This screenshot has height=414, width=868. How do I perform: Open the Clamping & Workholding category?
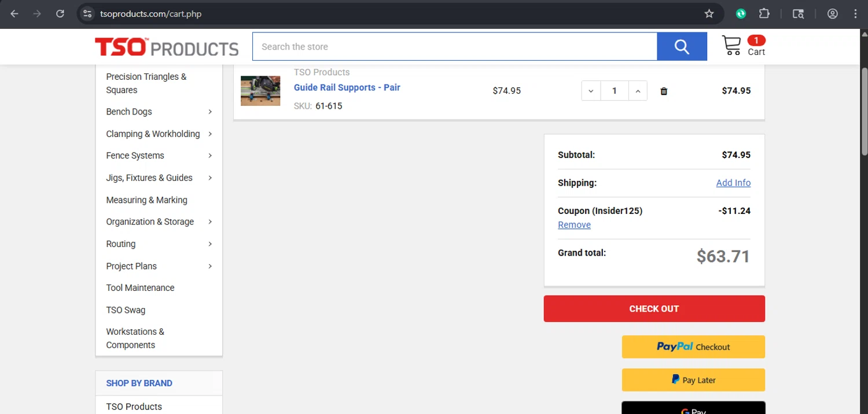(x=153, y=134)
